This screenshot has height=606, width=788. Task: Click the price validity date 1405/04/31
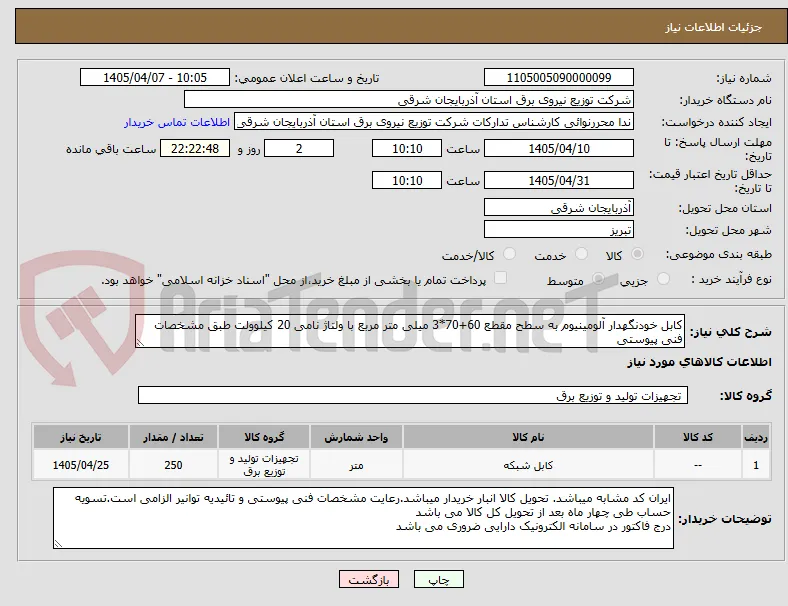(559, 180)
